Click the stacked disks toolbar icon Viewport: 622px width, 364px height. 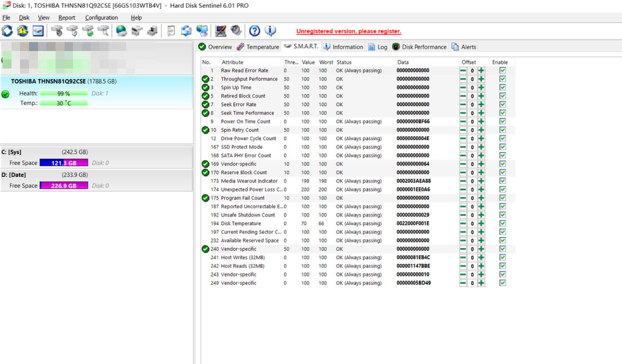[x=137, y=31]
